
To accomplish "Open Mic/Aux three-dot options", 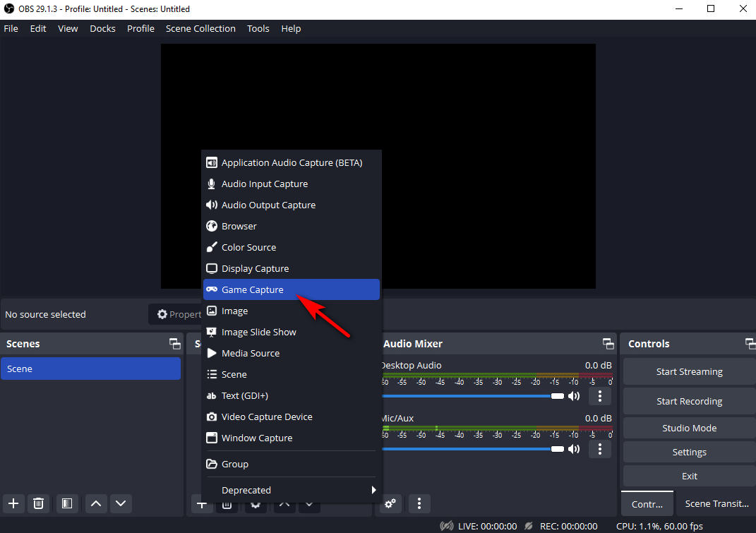I will coord(600,450).
